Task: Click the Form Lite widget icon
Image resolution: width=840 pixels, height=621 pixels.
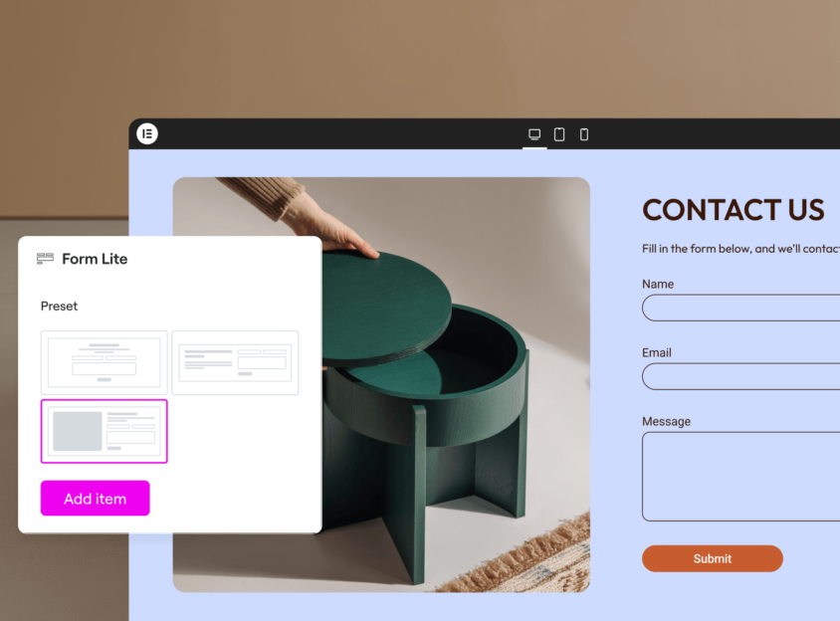Action: click(x=45, y=259)
